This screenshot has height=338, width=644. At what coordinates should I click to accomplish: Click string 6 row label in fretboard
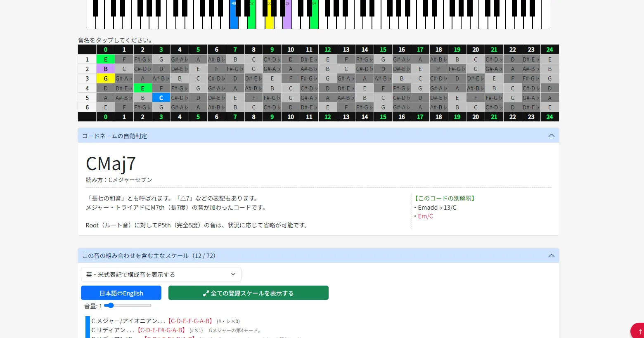pyautogui.click(x=87, y=107)
